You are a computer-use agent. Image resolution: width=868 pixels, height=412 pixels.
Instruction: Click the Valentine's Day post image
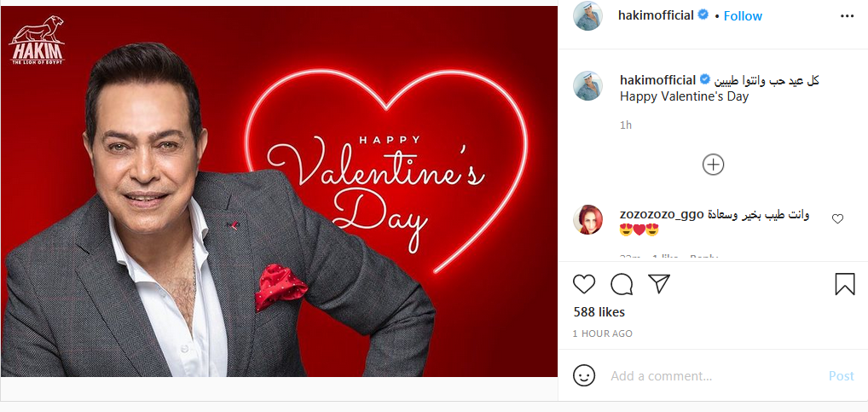point(279,191)
